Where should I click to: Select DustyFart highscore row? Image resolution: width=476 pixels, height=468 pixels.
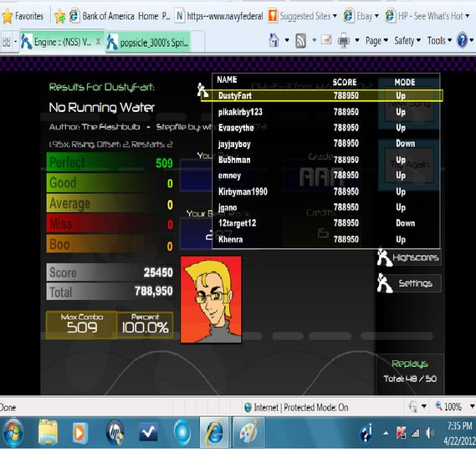point(322,96)
